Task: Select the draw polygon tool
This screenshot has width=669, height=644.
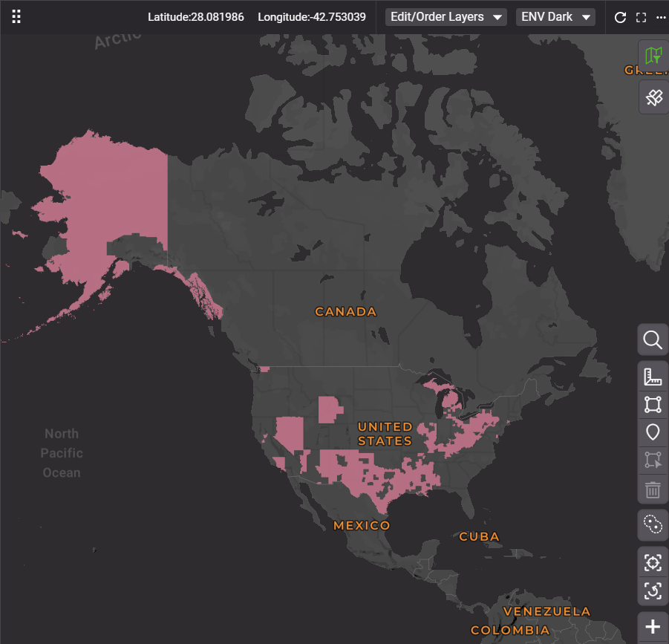Action: click(x=653, y=405)
